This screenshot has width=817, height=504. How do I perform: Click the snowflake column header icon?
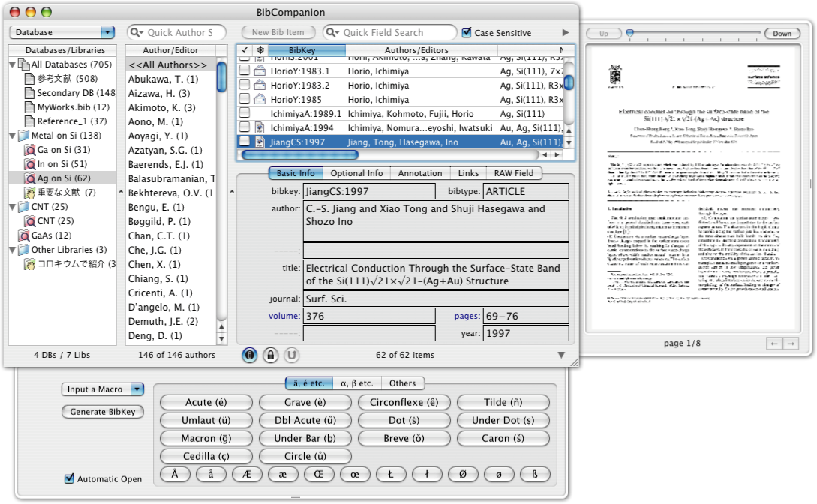point(260,50)
